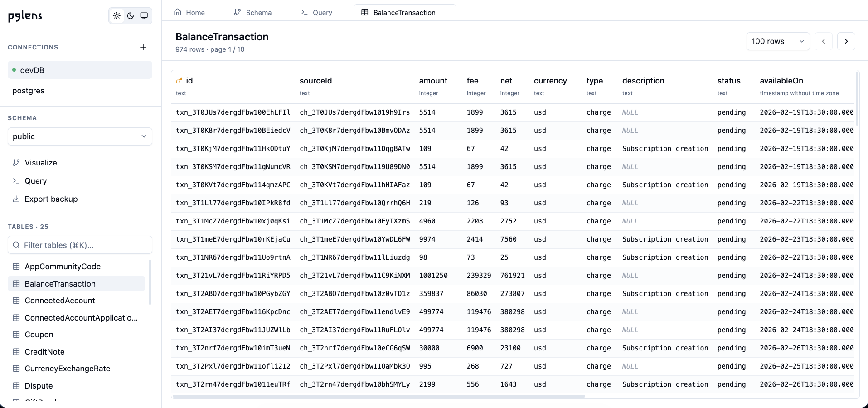Image resolution: width=868 pixels, height=408 pixels.
Task: Switch to dark theme moon icon
Action: point(131,16)
